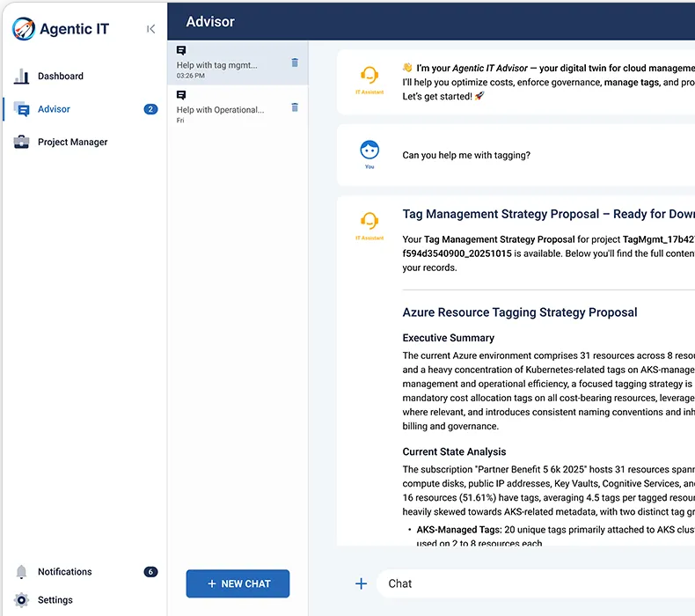Click the Project Manager briefcase icon
The image size is (695, 616).
pos(21,142)
